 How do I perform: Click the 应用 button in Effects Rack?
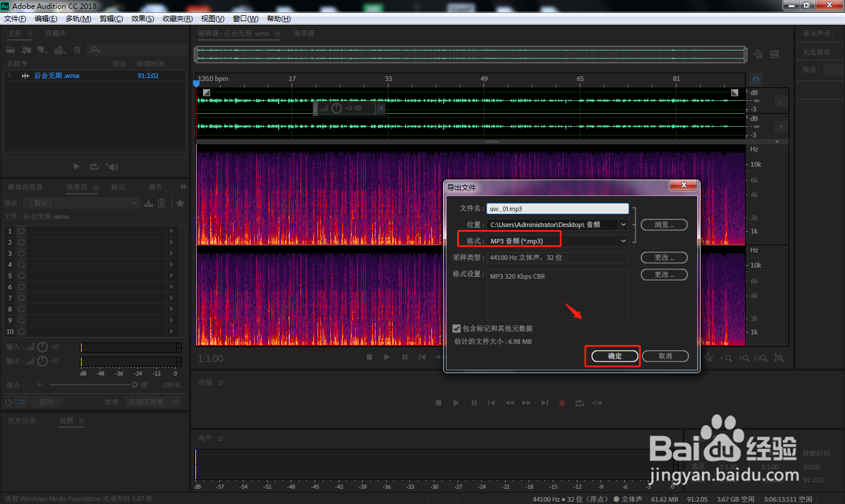[46, 402]
